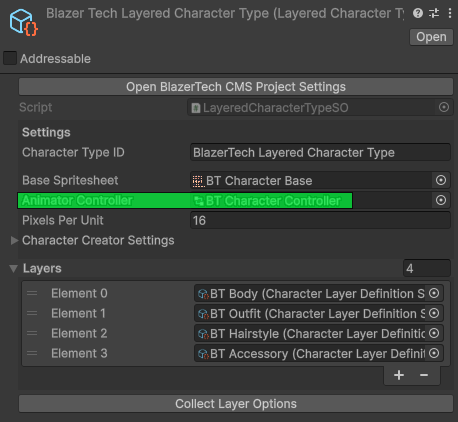Screen dimensions: 458x422
Task: Open object picker for Base Spritesheet
Action: tap(441, 180)
